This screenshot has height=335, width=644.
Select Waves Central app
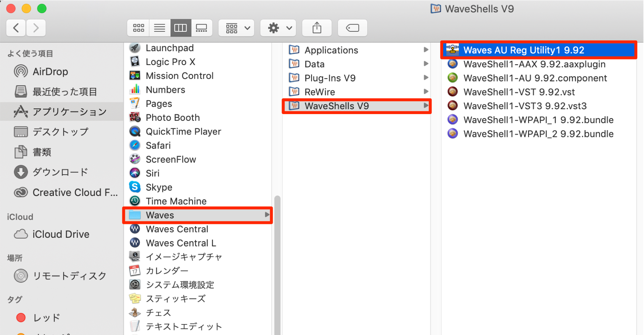coord(198,229)
